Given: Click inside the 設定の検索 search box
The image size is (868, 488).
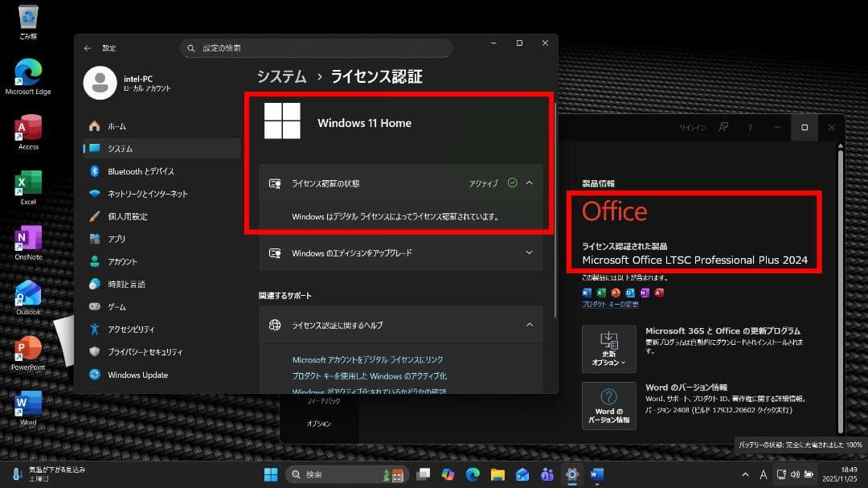Looking at the screenshot, I should [317, 48].
